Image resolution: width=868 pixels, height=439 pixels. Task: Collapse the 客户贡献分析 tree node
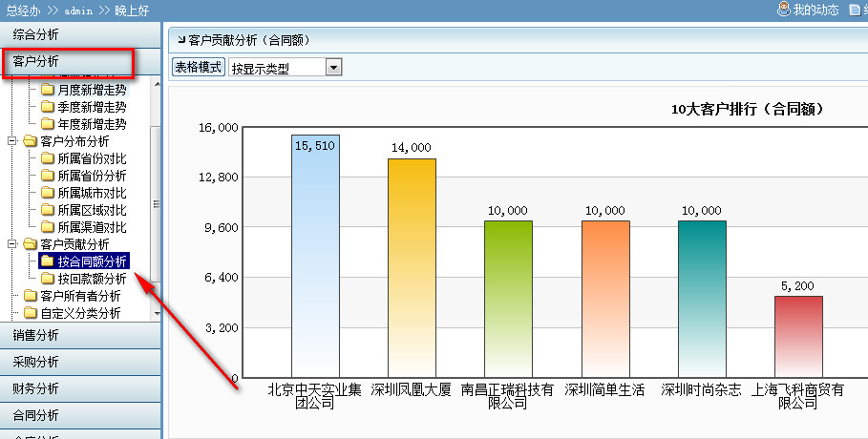click(12, 244)
